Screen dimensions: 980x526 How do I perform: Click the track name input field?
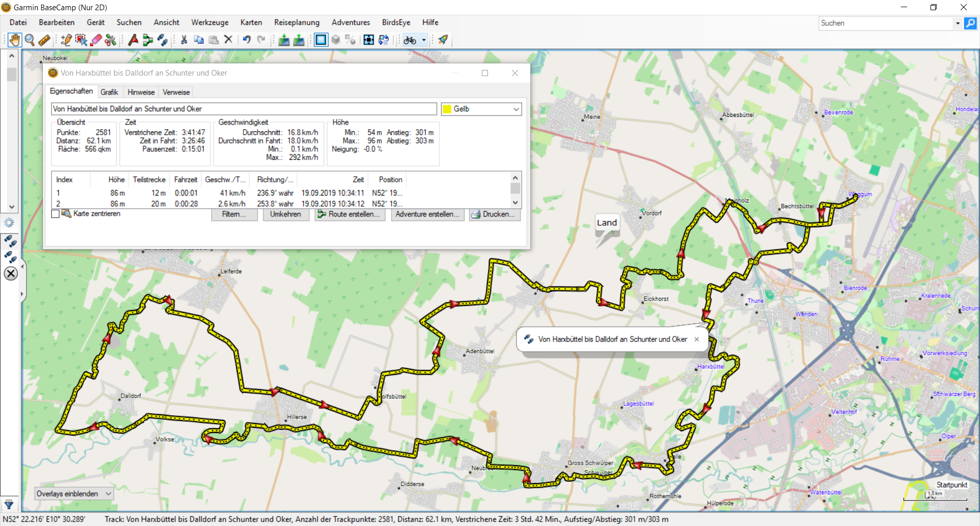pyautogui.click(x=244, y=109)
